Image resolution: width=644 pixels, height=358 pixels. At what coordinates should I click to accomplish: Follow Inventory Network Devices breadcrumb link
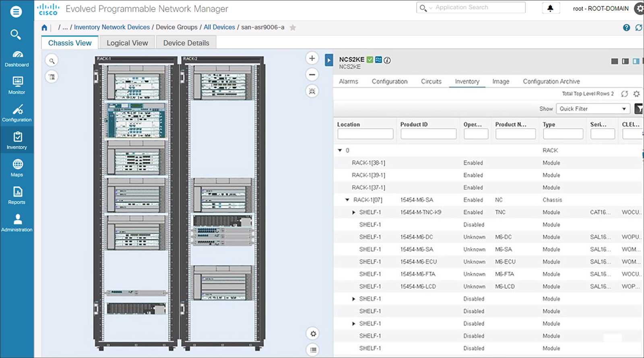coord(112,27)
